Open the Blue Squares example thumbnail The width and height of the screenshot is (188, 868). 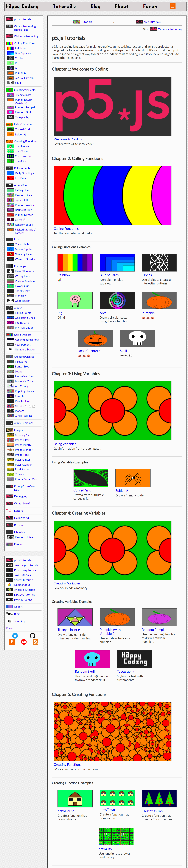(x=117, y=262)
